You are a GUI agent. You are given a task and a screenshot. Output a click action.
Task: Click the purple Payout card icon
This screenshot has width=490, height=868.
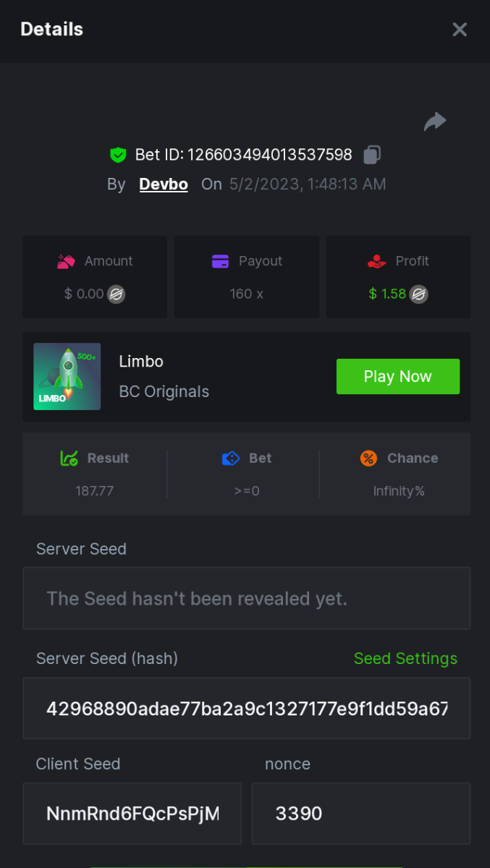[x=221, y=262]
